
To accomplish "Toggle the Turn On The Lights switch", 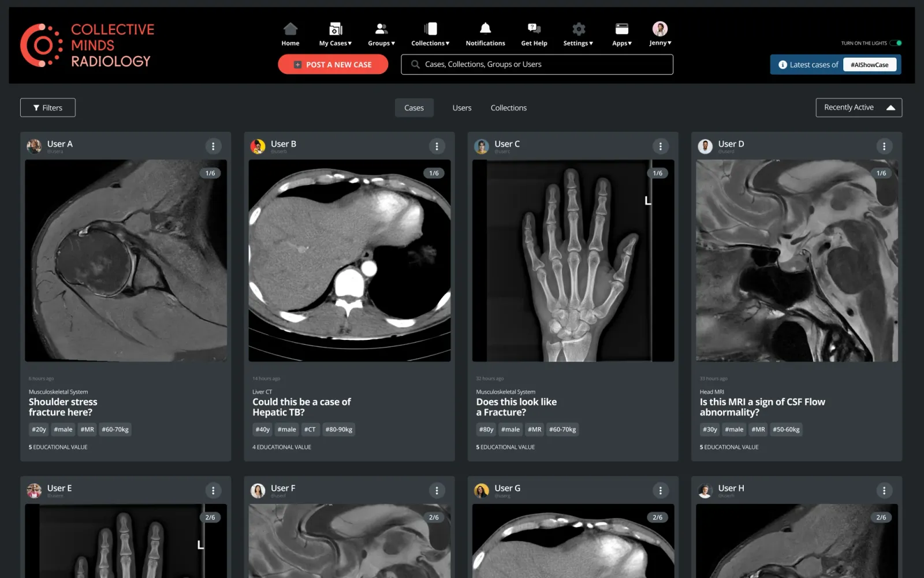I will [896, 43].
